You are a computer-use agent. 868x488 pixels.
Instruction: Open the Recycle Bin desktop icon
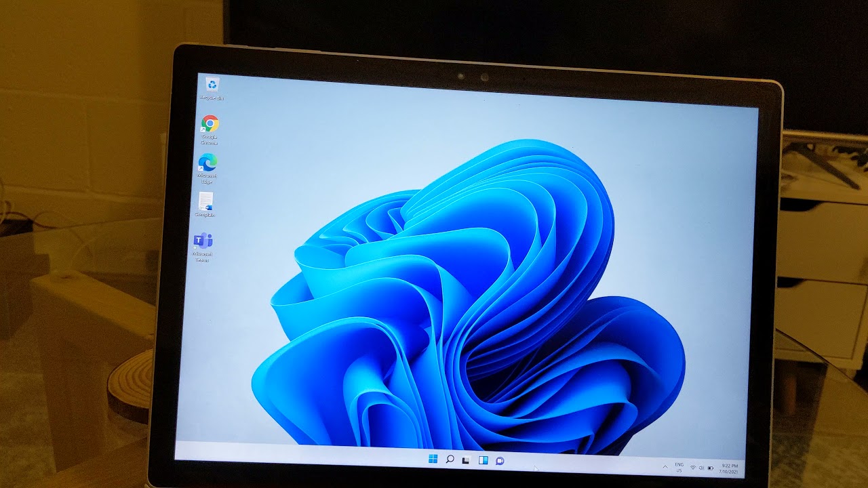[212, 88]
